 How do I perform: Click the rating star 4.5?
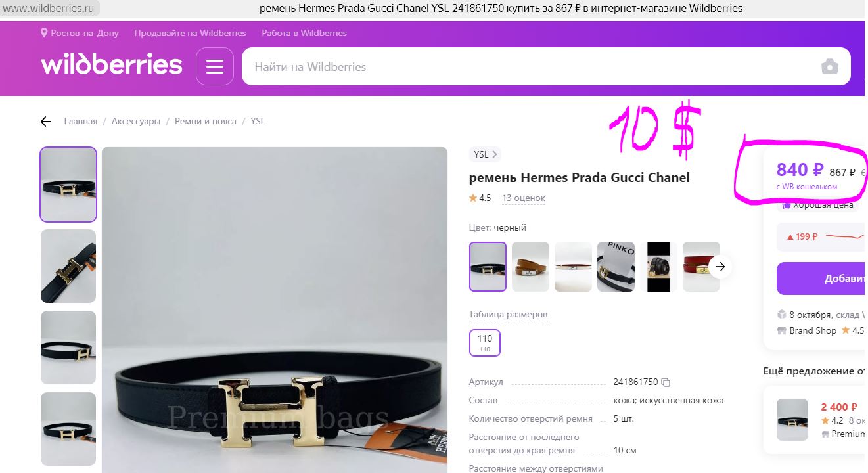[x=480, y=198]
